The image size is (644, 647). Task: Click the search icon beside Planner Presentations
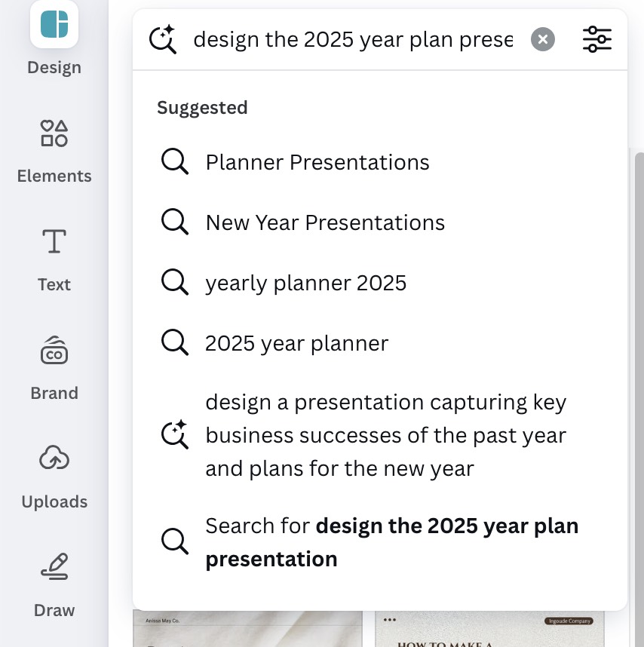coord(174,161)
